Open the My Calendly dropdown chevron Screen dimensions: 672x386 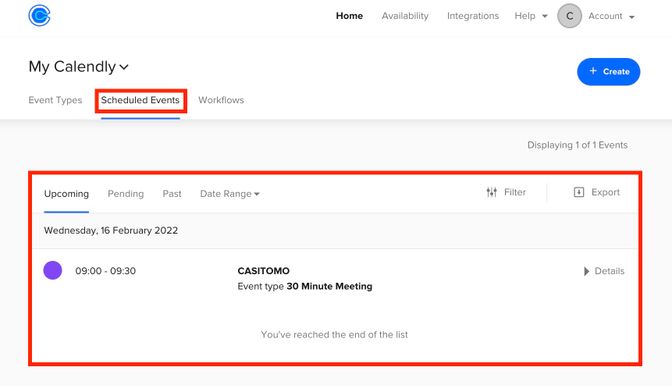point(124,67)
